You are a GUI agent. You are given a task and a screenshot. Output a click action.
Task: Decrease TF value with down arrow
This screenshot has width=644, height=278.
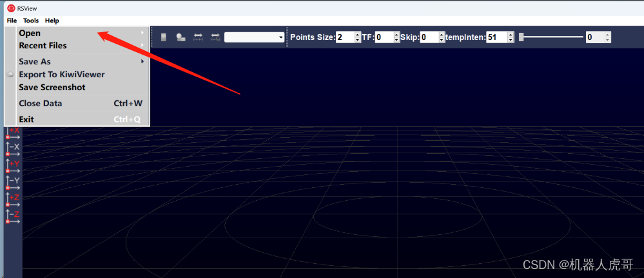[x=396, y=40]
